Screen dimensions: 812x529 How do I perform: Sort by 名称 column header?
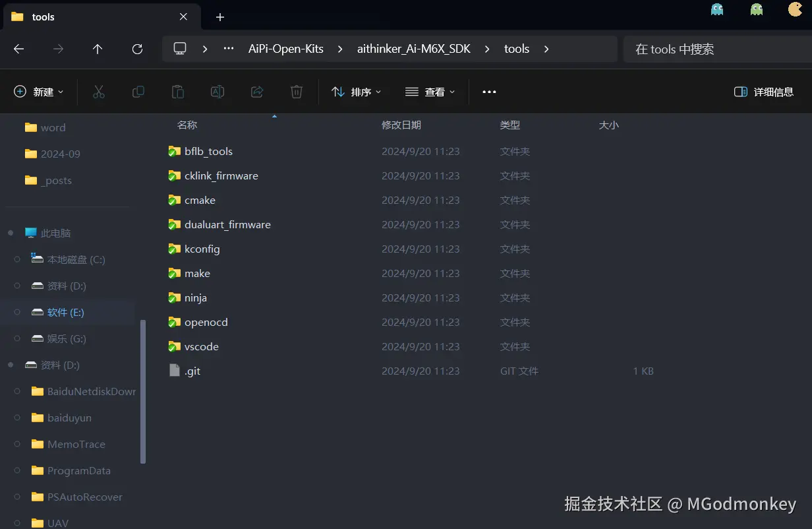click(187, 125)
